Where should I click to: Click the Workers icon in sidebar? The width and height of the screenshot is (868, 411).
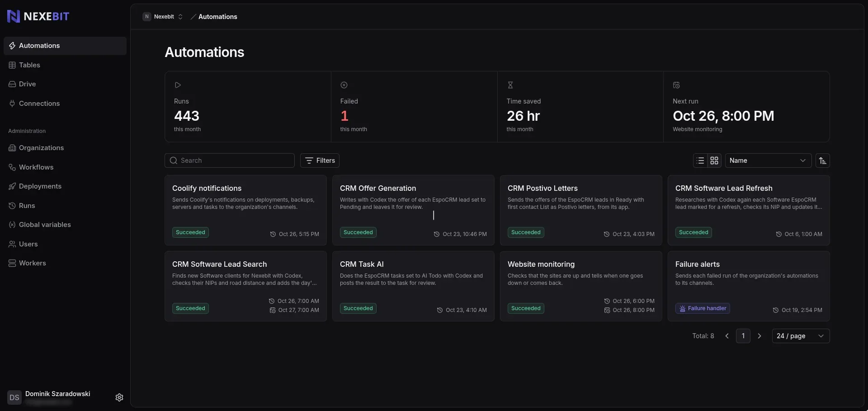(x=12, y=263)
